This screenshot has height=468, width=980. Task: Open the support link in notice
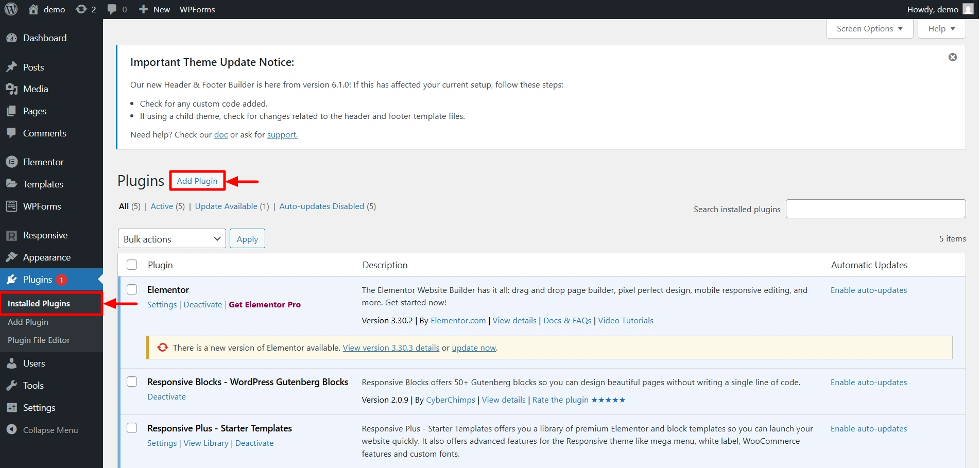coord(282,134)
